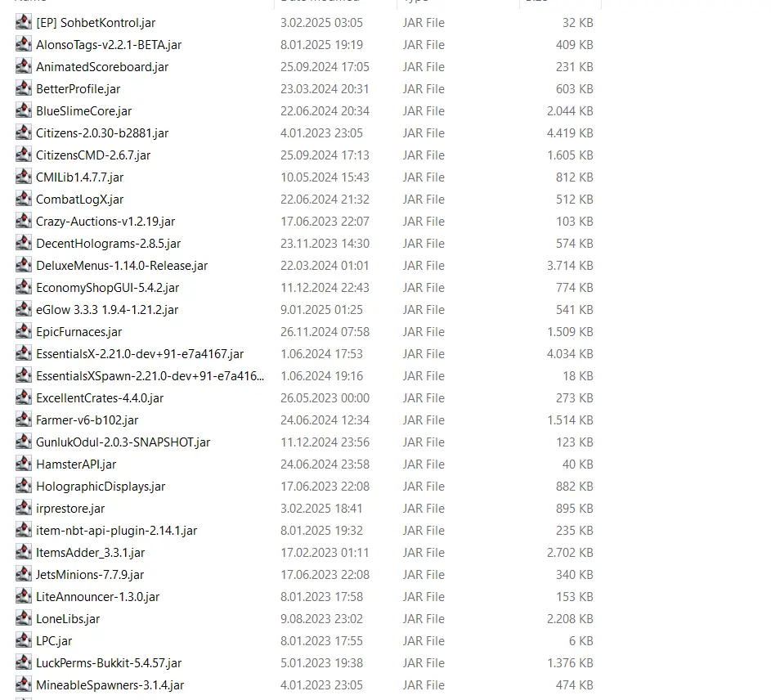Select the Crazy-Auctions-v1.2.19.jar icon
This screenshot has width=771, height=700.
pos(24,222)
